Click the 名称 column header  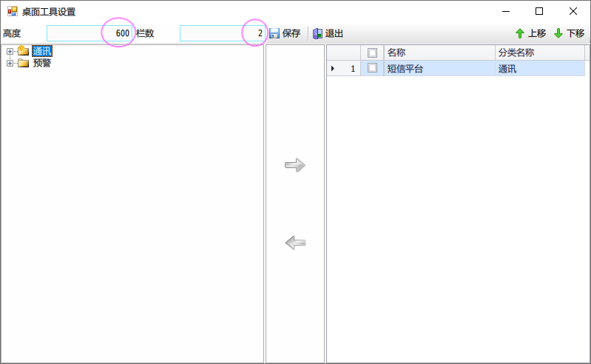coord(439,53)
